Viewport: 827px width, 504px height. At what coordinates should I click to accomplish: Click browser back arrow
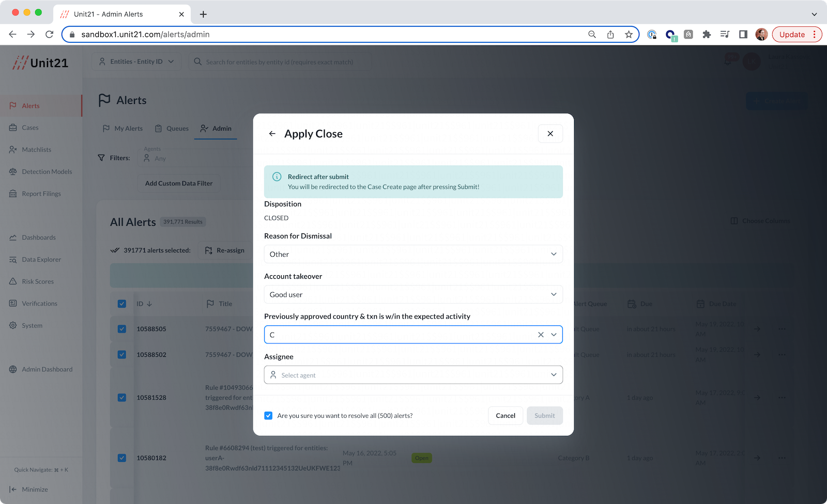pos(13,35)
